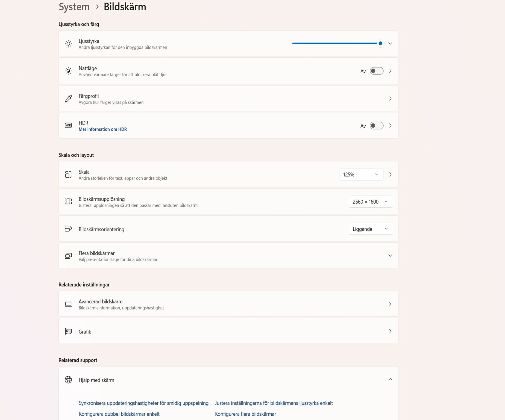Open the Skala 125% dropdown
Image resolution: width=505 pixels, height=420 pixels.
tap(361, 174)
